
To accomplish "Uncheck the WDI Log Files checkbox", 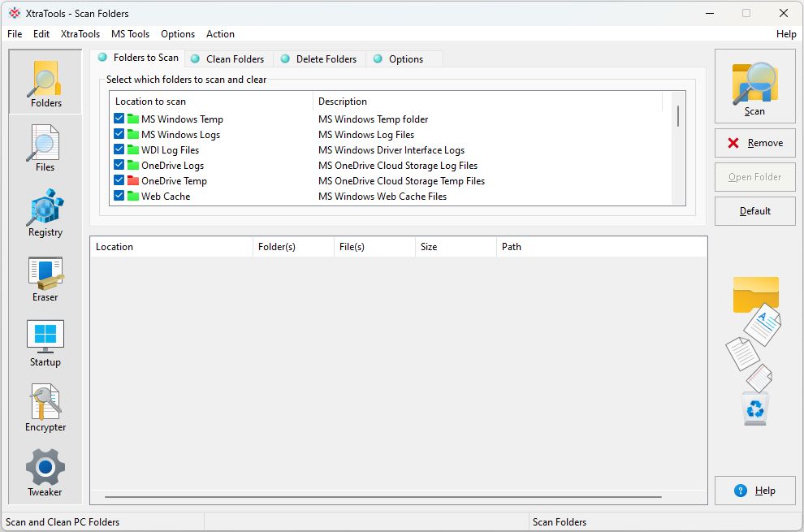I will tap(119, 150).
